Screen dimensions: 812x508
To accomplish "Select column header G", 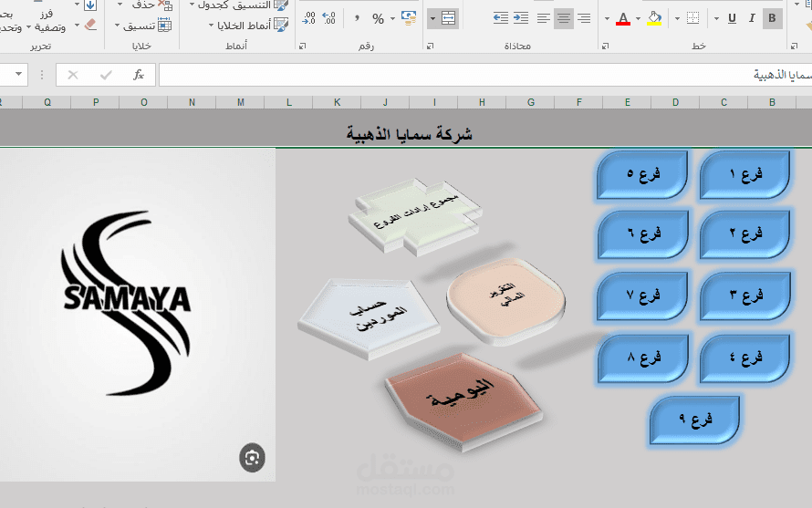I will coord(531,102).
